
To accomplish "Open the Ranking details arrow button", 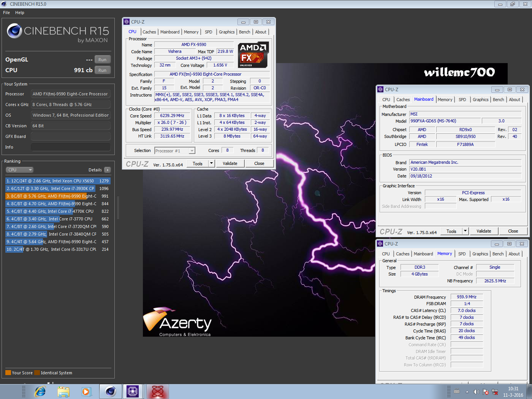I will (108, 170).
